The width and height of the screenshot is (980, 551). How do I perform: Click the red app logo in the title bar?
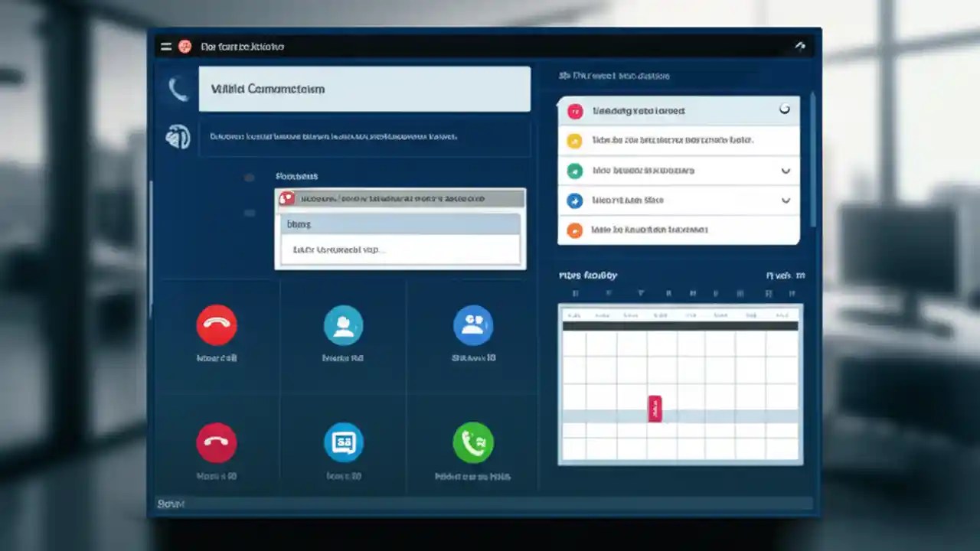185,46
